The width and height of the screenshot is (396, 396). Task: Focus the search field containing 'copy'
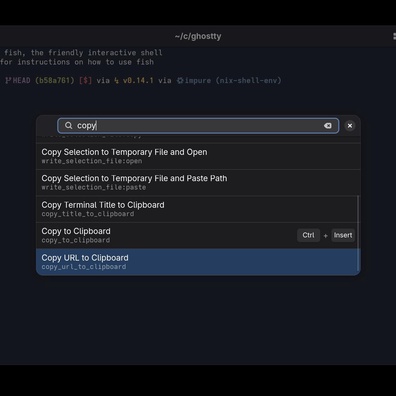[198, 126]
